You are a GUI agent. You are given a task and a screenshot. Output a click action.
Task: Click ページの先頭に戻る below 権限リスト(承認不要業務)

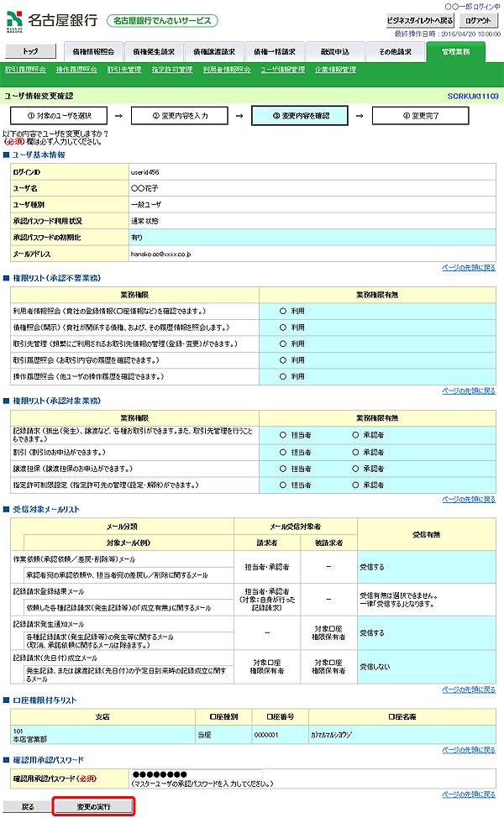(469, 391)
